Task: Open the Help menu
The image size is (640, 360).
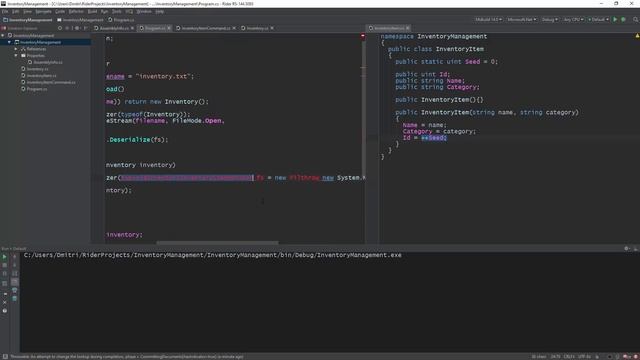Action: 160,11
